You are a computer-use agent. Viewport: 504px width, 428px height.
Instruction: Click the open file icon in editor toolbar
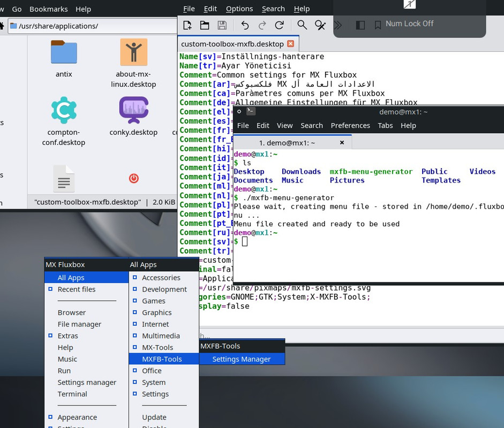click(x=205, y=25)
